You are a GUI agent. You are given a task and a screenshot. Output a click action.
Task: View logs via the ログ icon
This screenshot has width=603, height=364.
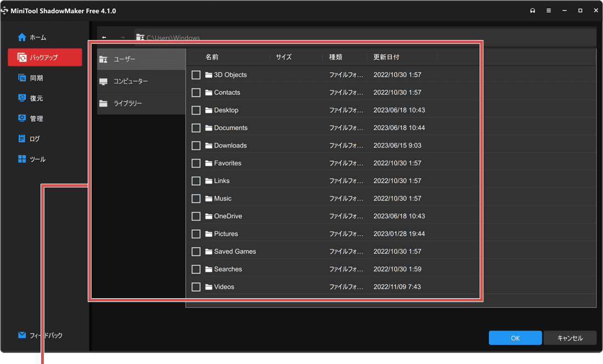(22, 139)
